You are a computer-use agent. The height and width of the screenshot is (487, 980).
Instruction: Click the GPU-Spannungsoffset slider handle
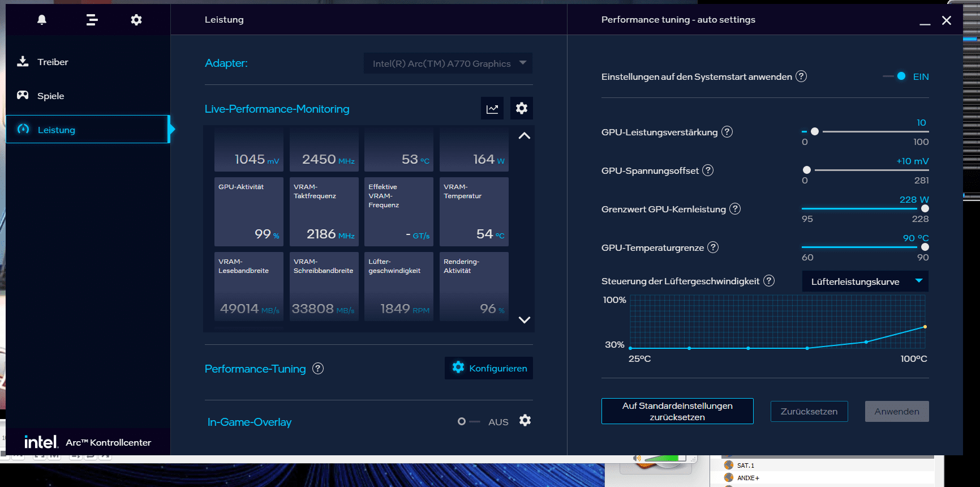point(807,170)
